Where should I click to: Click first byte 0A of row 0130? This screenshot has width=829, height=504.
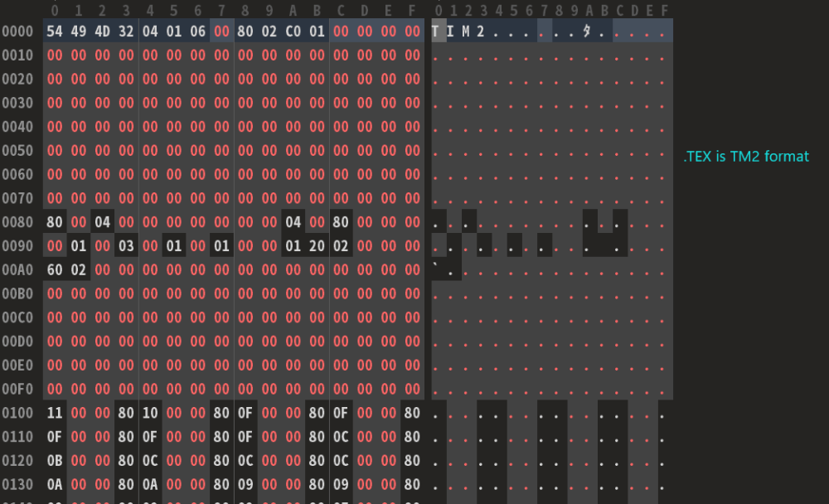[x=55, y=484]
